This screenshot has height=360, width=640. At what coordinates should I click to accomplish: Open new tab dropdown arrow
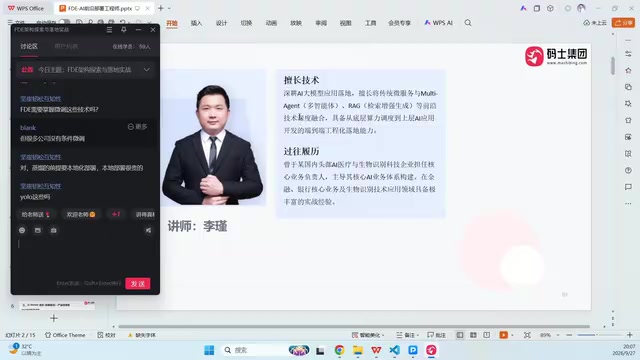pyautogui.click(x=169, y=8)
